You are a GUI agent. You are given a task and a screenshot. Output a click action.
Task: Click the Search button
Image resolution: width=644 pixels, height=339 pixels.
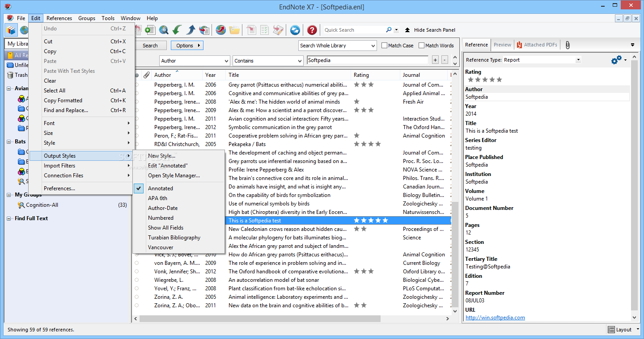click(150, 46)
